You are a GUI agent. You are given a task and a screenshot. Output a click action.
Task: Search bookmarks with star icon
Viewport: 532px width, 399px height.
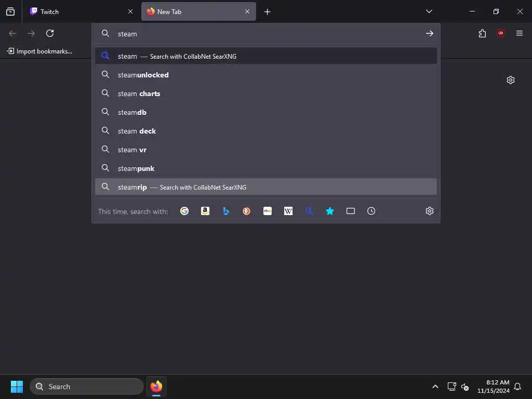coord(330,211)
